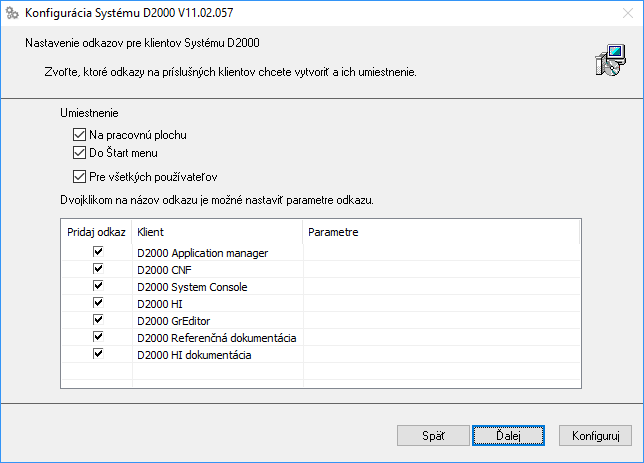Close the configuration window
This screenshot has width=644, height=463.
pyautogui.click(x=621, y=14)
